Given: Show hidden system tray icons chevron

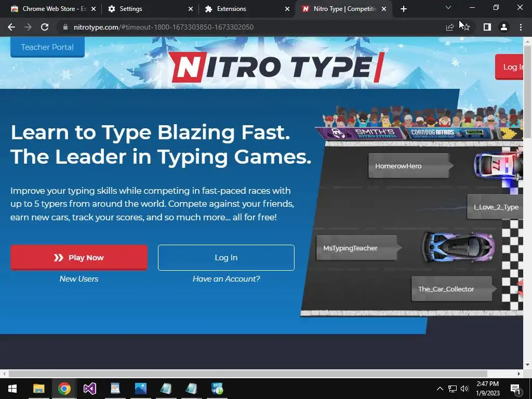Looking at the screenshot, I should 440,389.
